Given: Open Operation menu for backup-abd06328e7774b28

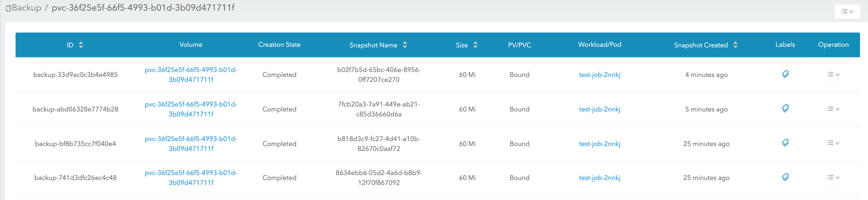Looking at the screenshot, I should click(x=834, y=108).
